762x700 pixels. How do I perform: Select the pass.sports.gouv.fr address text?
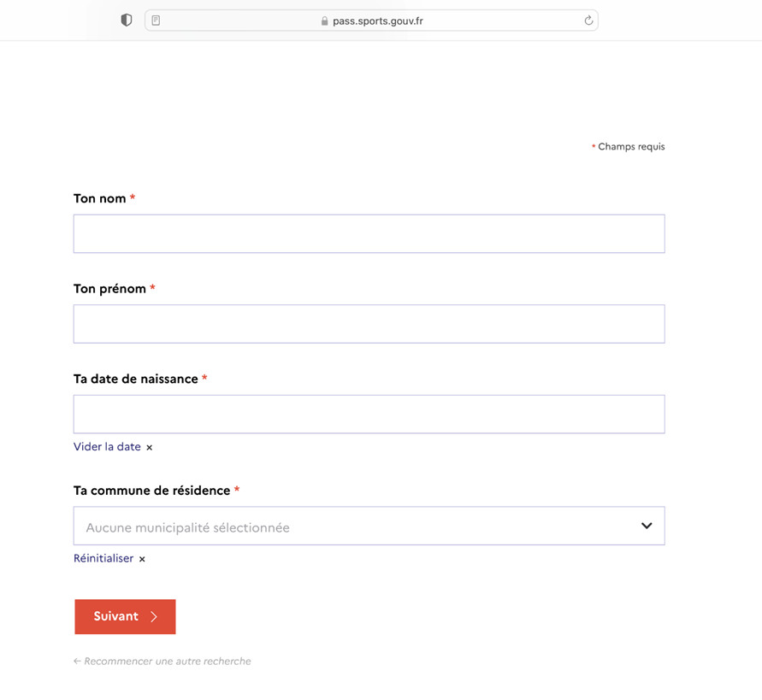(378, 21)
